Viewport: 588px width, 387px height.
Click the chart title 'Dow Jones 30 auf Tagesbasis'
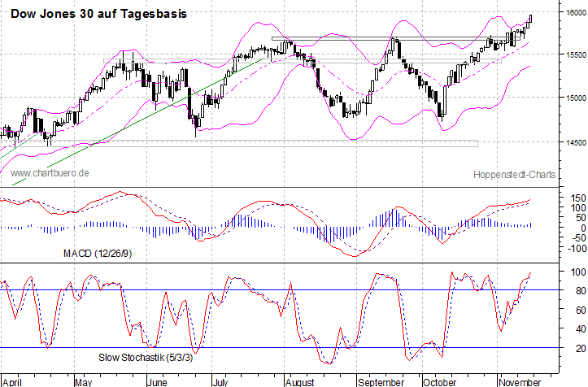pyautogui.click(x=98, y=14)
